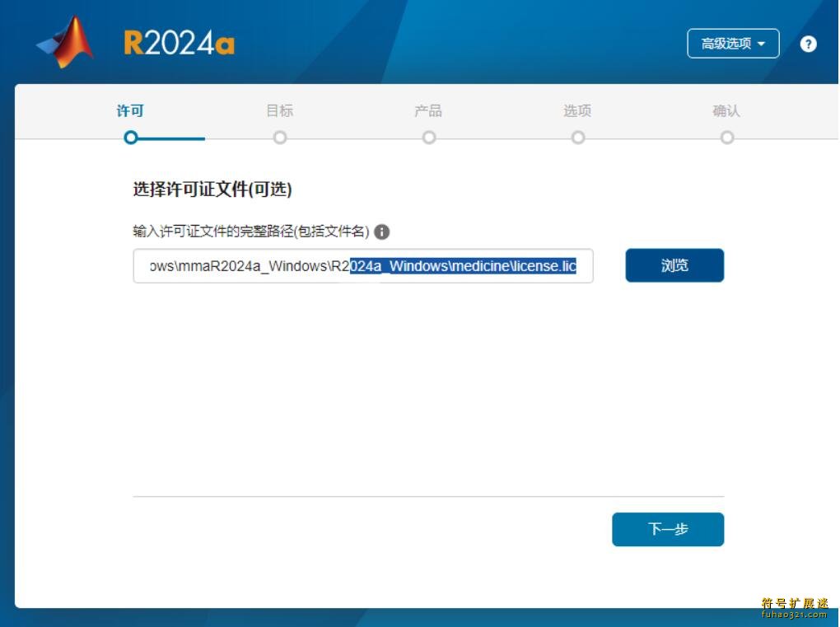The width and height of the screenshot is (840, 627).
Task: Select the 选项 step tab
Action: 577,111
